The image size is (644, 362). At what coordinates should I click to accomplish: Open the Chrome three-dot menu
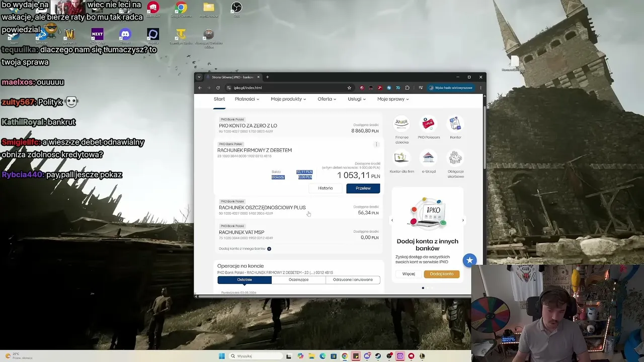tap(480, 87)
